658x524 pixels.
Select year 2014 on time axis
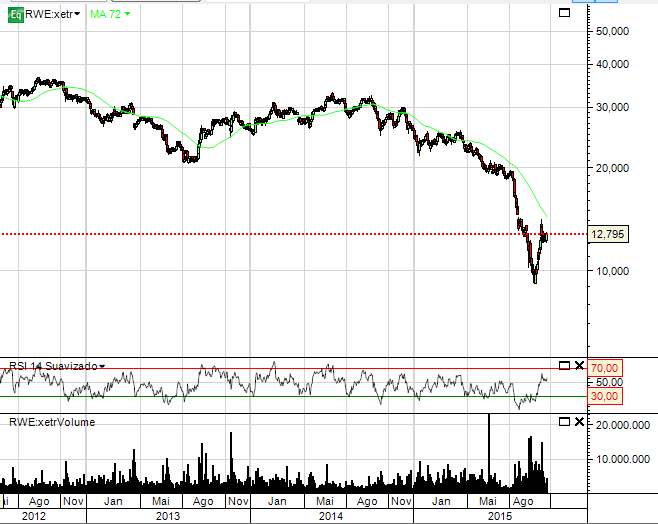(x=331, y=516)
